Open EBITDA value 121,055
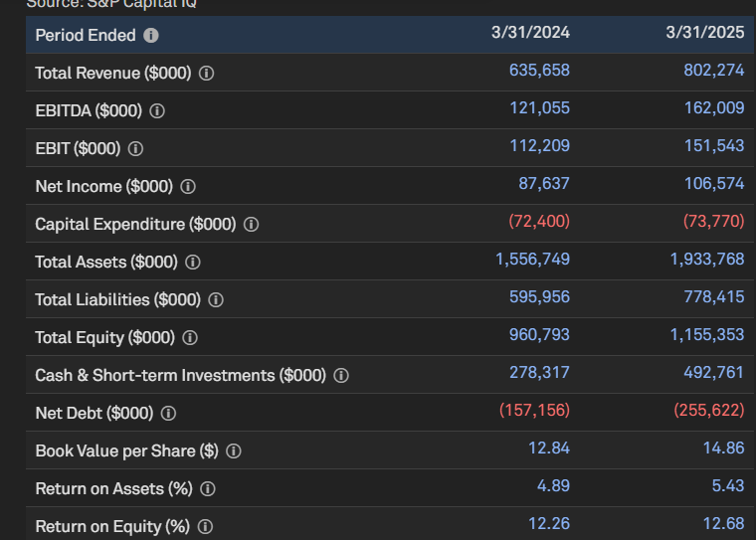This screenshot has height=540, width=756. point(540,108)
